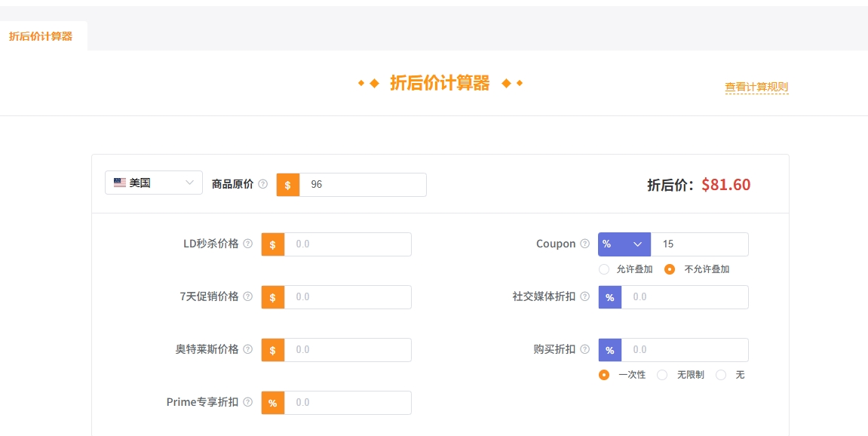Click the help icon next to LD秒杀价格
Viewport: 868px width, 436px height.
click(x=248, y=244)
